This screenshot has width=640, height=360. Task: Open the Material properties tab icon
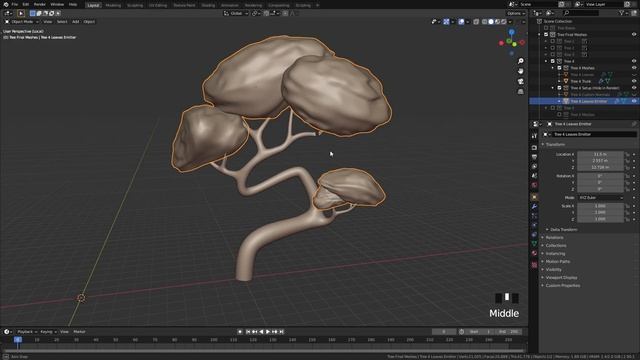534,253
